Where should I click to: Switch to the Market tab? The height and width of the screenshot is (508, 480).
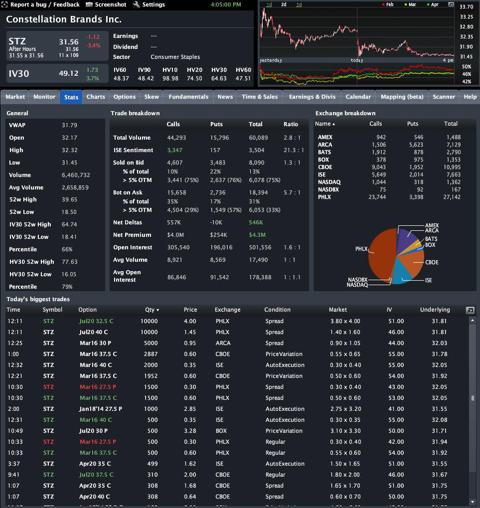(x=15, y=97)
